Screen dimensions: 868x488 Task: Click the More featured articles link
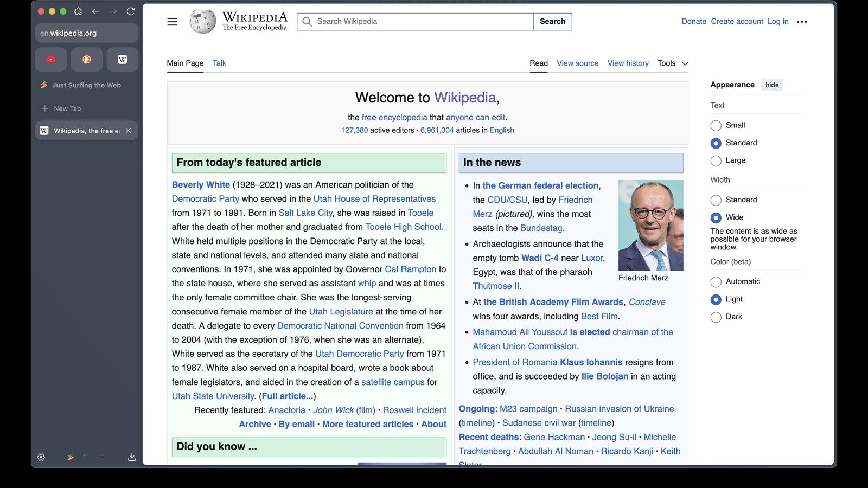368,425
